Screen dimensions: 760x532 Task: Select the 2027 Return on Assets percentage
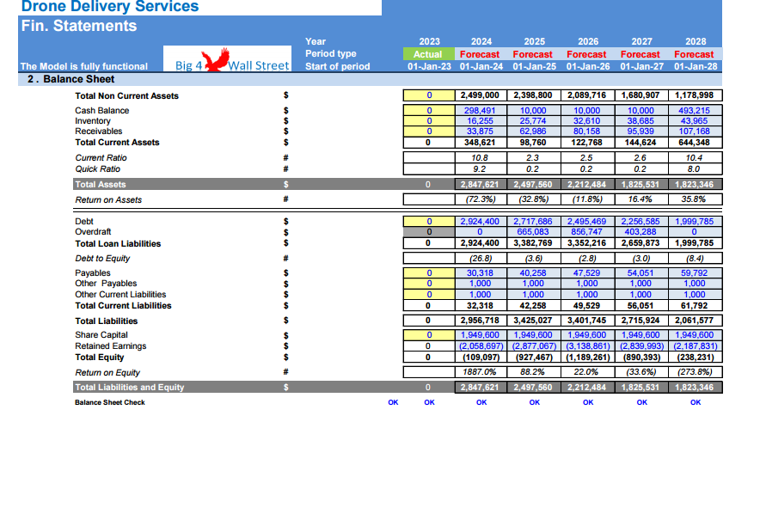[x=640, y=199]
